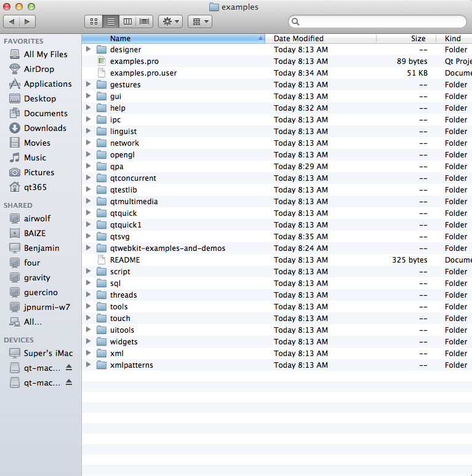
Task: Select the README document row
Action: click(125, 260)
